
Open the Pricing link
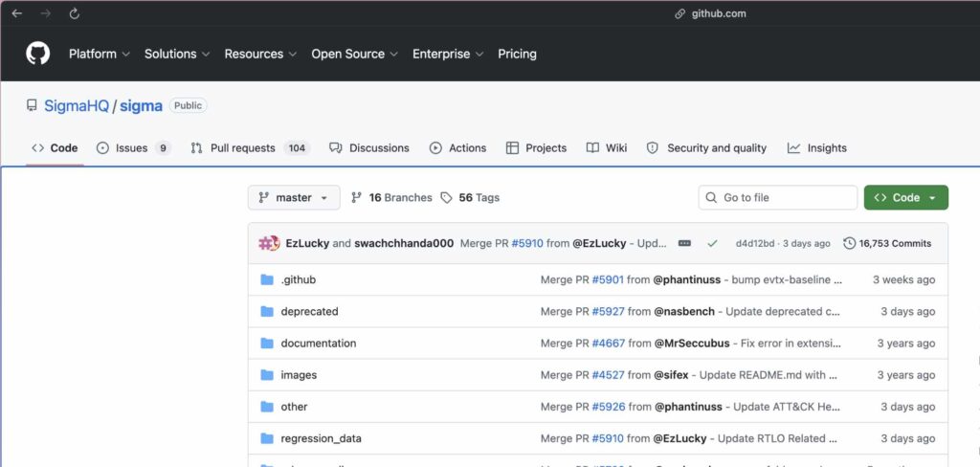pyautogui.click(x=517, y=54)
